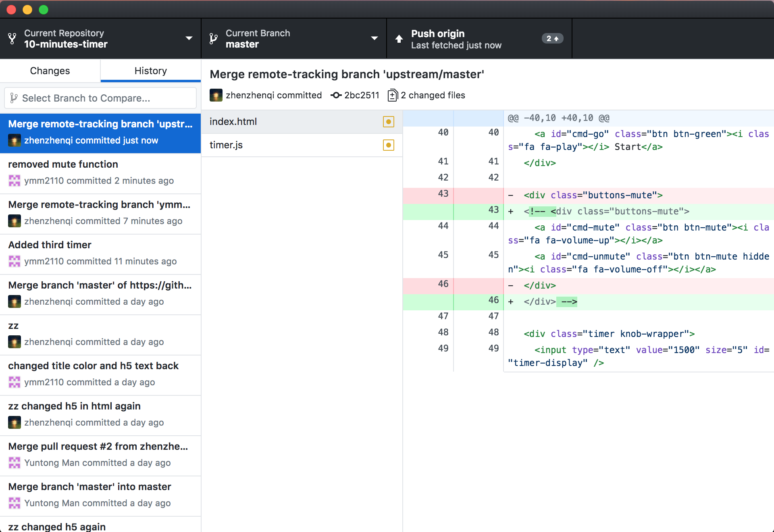Click the diff hunk header @@ -40,10 +40,10 @@
This screenshot has width=774, height=532.
559,118
